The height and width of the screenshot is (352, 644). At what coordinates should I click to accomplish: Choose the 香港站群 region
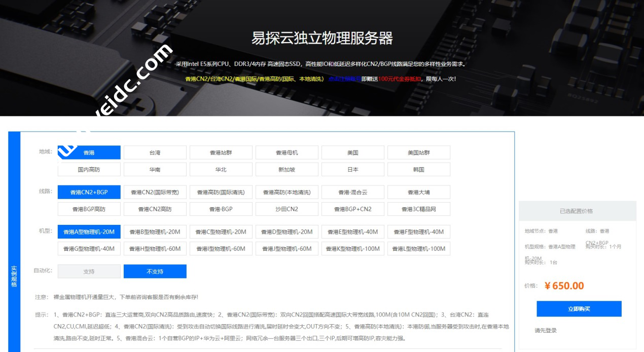[221, 152]
